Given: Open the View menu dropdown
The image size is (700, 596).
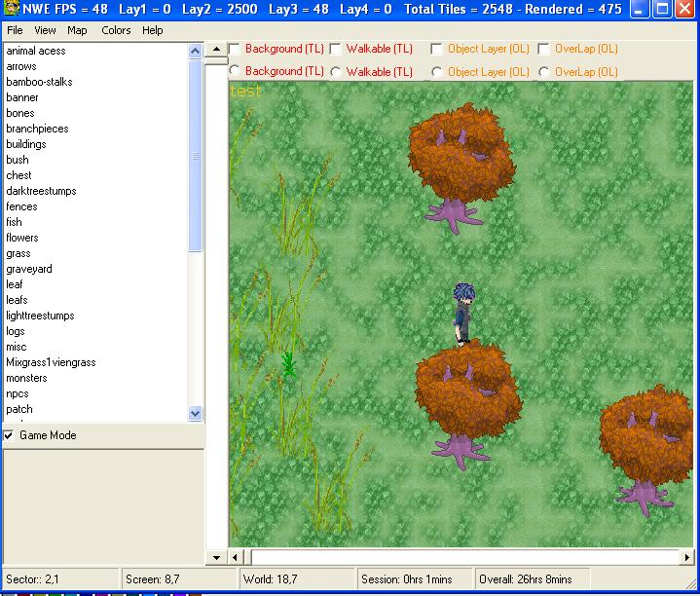Looking at the screenshot, I should [45, 30].
